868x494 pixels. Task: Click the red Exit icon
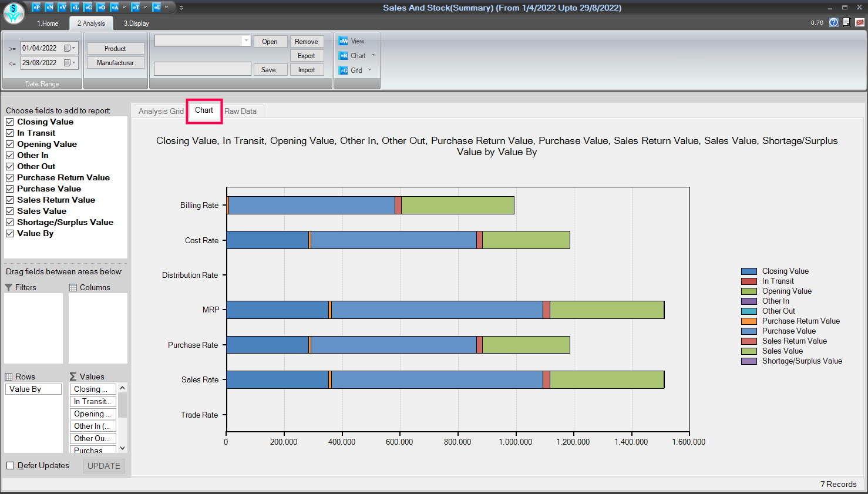click(x=860, y=22)
